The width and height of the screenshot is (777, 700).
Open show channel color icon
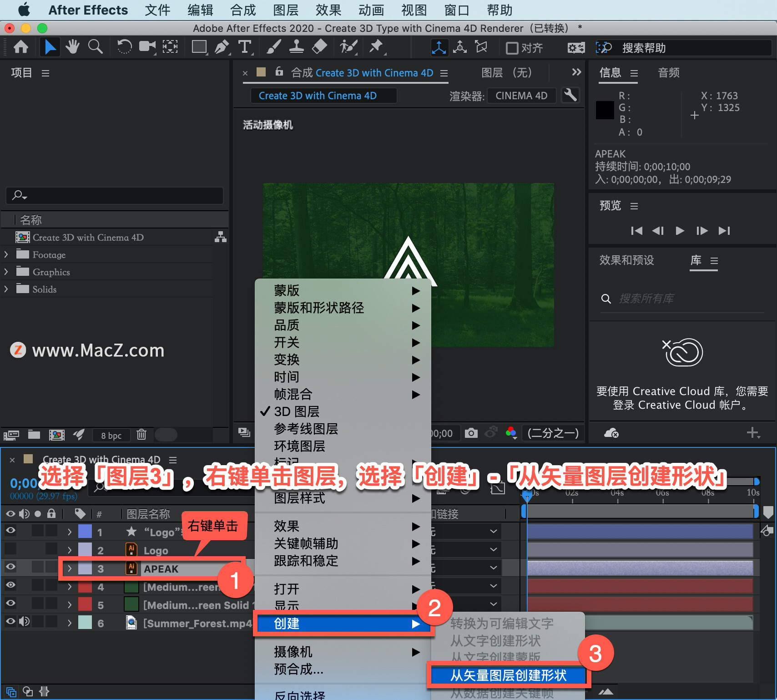tap(511, 433)
